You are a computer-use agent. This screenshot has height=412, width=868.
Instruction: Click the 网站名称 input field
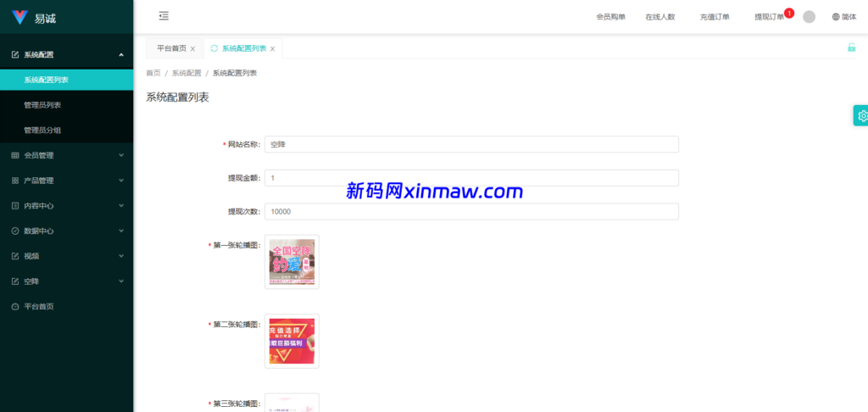click(471, 144)
